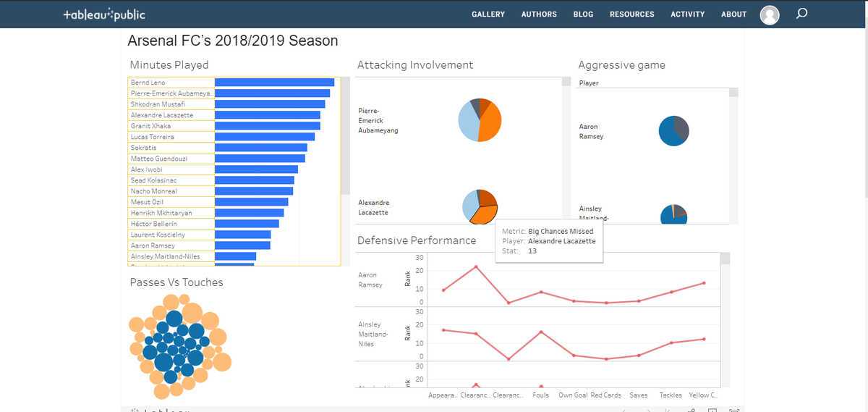
Task: Open the Activity menu item
Action: tap(687, 14)
